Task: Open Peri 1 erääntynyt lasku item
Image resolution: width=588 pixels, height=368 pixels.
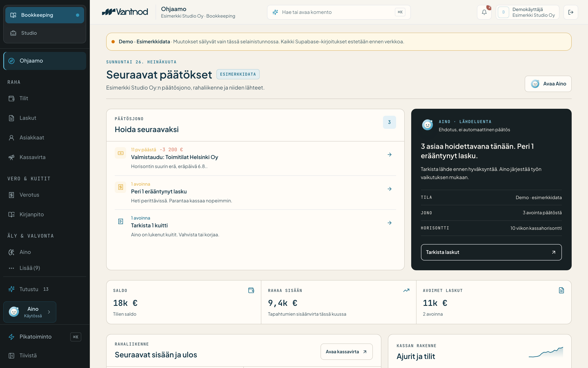Action: 255,192
